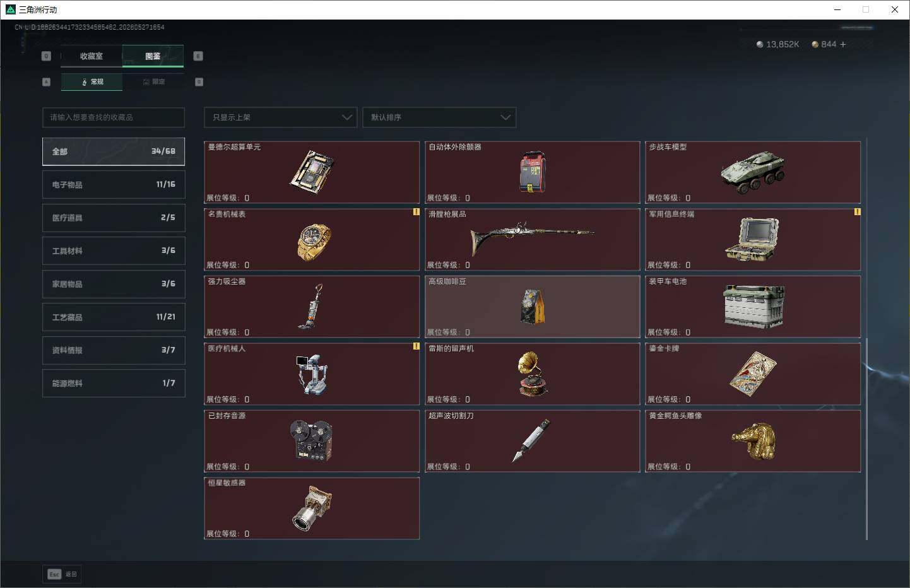Select the automatic external defibrillator icon
The image size is (910, 588).
(x=533, y=172)
